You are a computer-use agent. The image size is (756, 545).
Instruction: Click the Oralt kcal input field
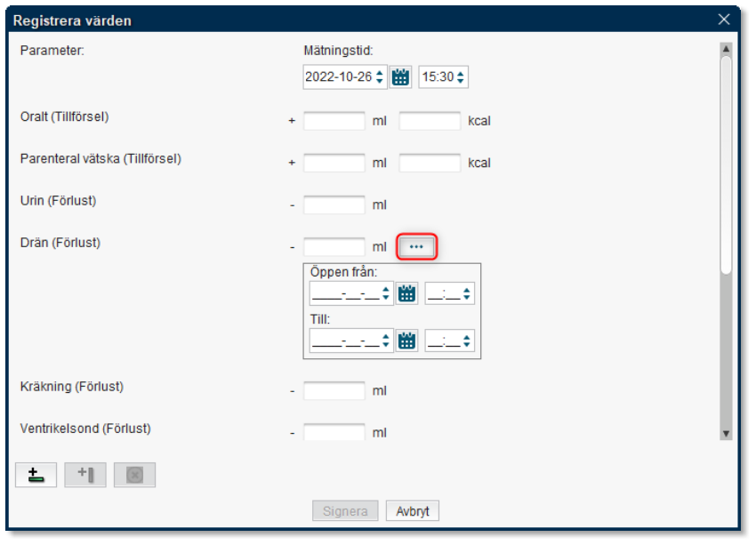(x=430, y=121)
